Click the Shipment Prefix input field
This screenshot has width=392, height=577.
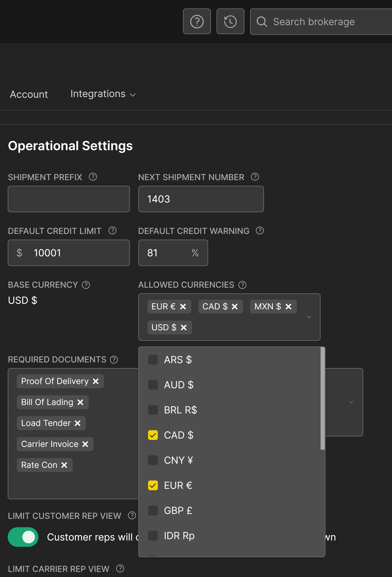point(69,199)
